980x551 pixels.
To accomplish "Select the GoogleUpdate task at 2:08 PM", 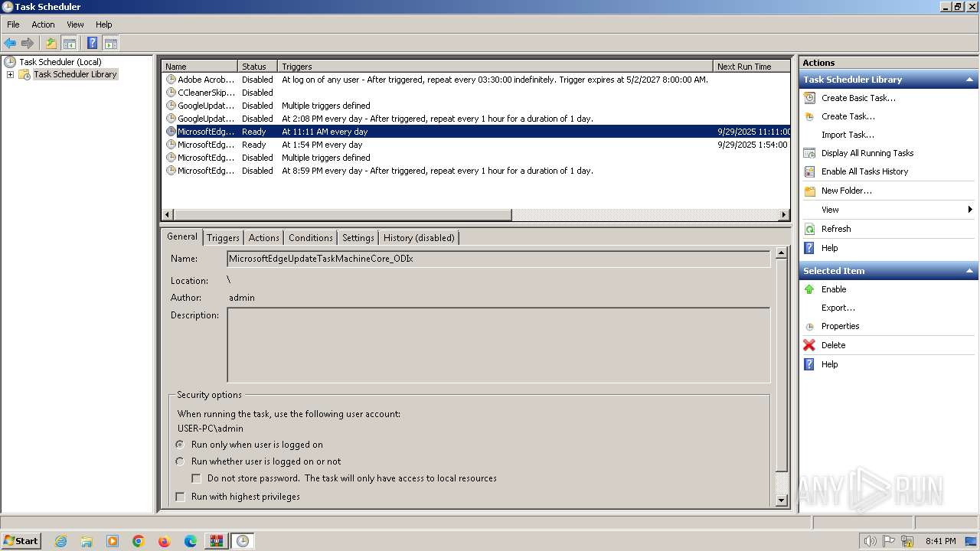I will coord(476,119).
